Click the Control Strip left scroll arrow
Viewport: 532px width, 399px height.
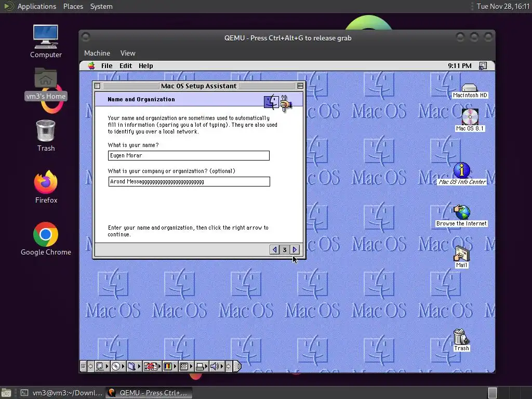tap(90, 366)
